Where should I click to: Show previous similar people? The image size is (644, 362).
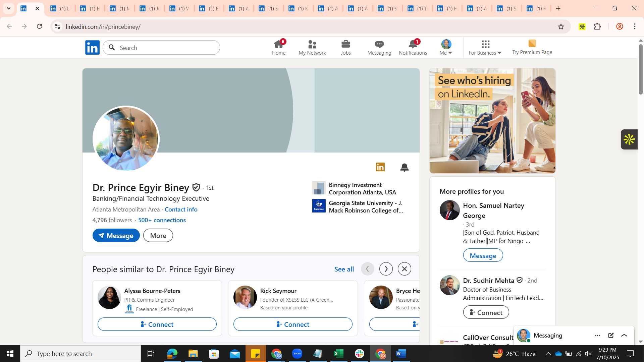point(368,269)
